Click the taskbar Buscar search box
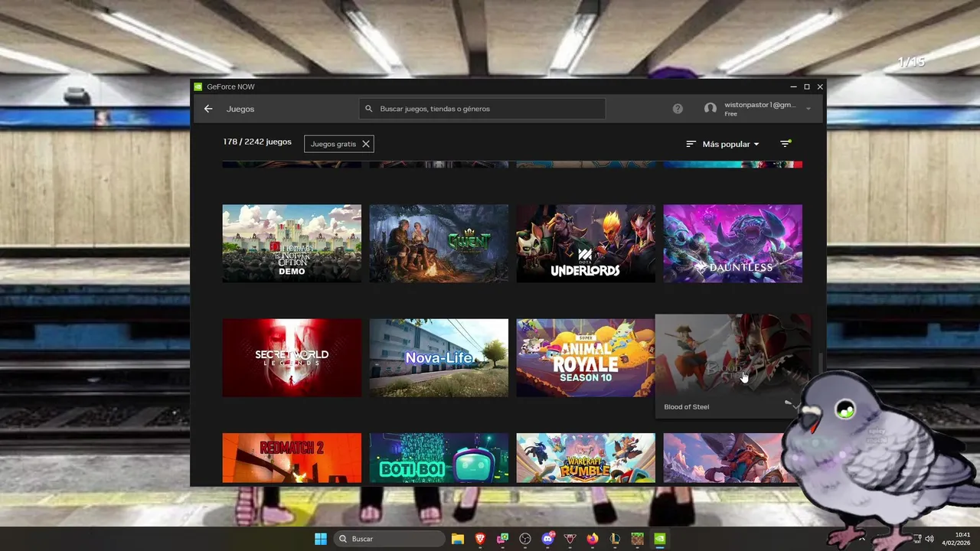980x551 pixels. coord(390,539)
